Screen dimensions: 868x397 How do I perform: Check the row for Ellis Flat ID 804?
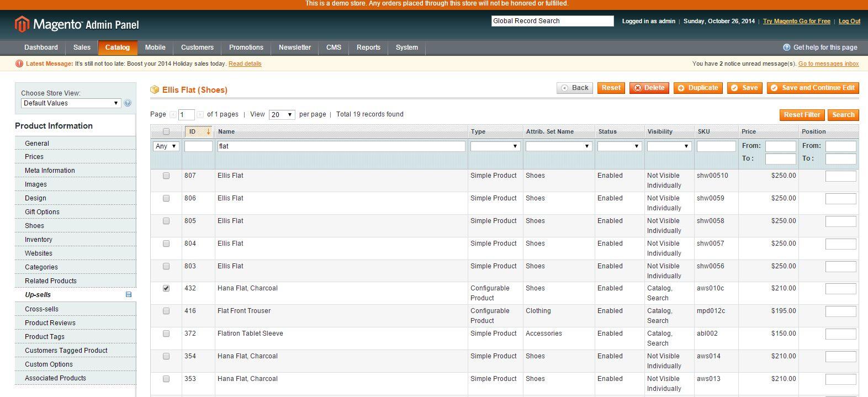tap(166, 244)
